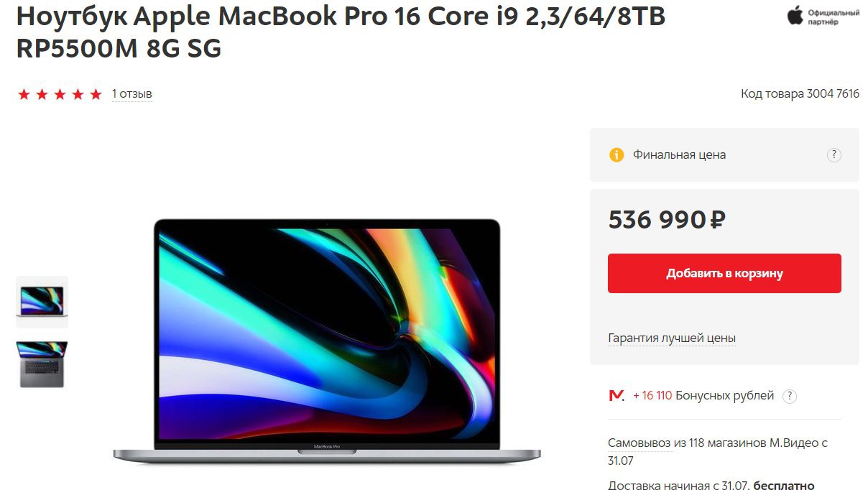The width and height of the screenshot is (868, 490).
Task: Open the question mark help next to Финальная цена
Action: click(x=834, y=154)
